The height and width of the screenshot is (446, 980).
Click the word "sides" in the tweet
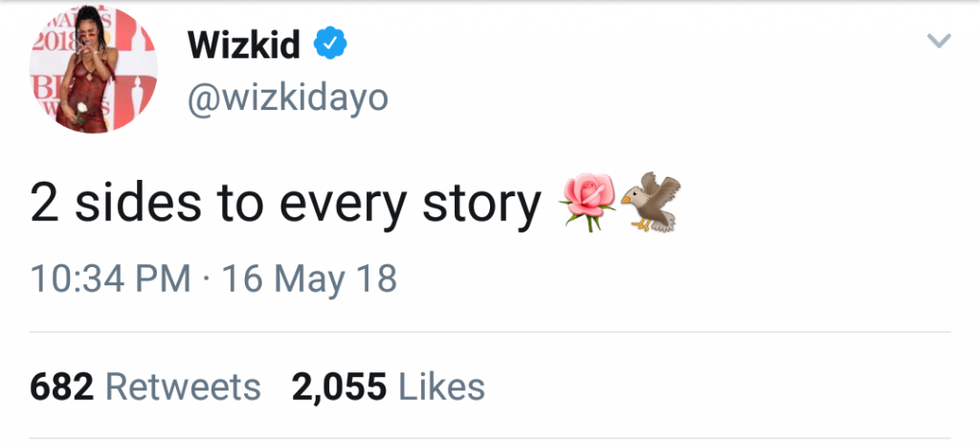(121, 203)
